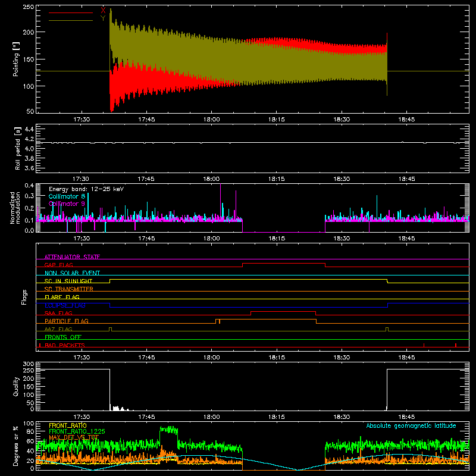Click the red X legend line sample
476x476 pixels.
pyautogui.click(x=71, y=12)
